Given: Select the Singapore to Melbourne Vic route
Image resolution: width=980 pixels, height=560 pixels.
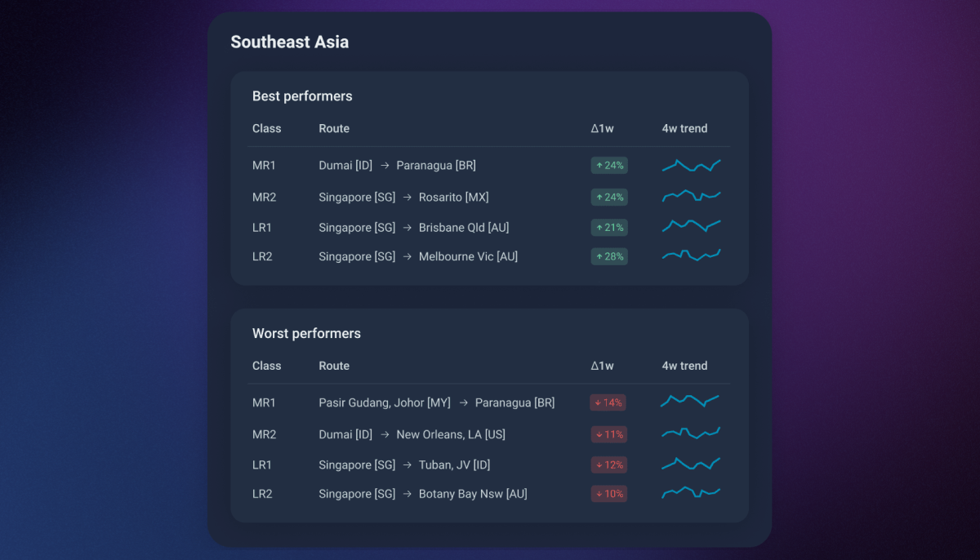Looking at the screenshot, I should click(418, 256).
